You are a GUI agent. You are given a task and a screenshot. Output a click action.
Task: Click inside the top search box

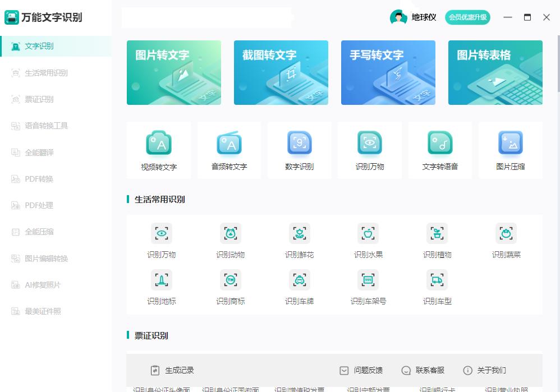click(208, 17)
